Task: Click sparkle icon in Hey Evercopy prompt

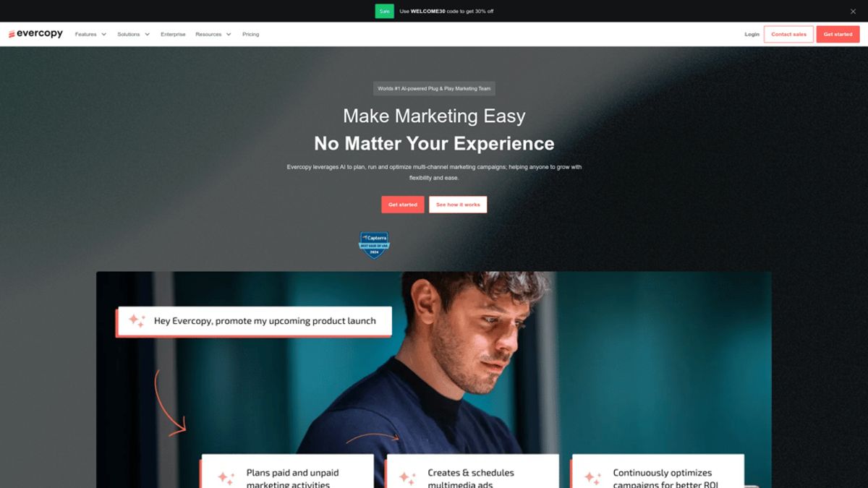Action: [x=137, y=320]
